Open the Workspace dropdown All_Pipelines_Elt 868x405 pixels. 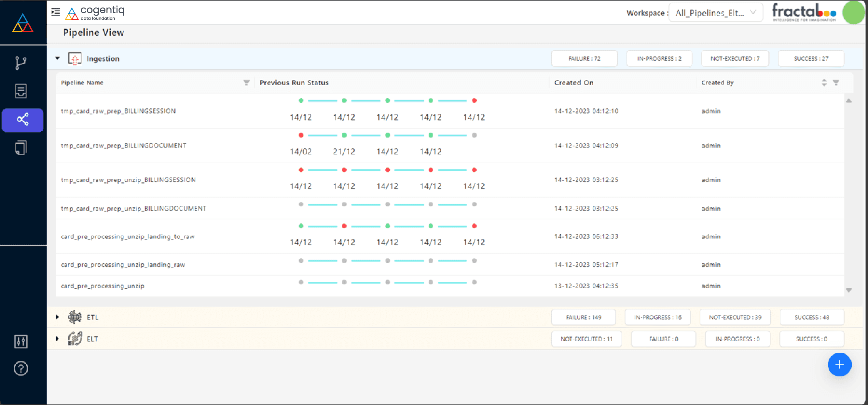(715, 13)
